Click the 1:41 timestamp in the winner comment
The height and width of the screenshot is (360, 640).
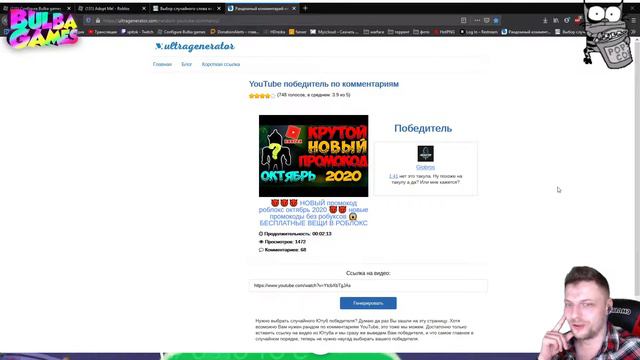[393, 176]
